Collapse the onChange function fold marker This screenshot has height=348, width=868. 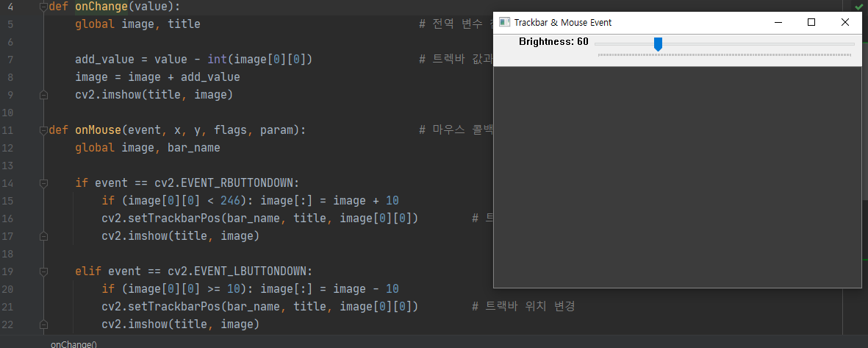[x=44, y=7]
